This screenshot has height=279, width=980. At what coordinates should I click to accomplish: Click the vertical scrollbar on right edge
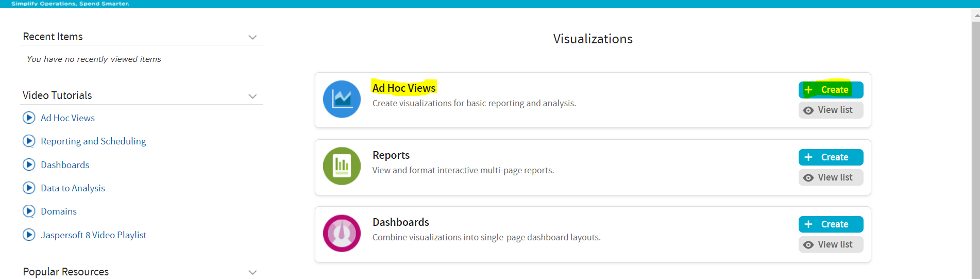click(x=975, y=144)
